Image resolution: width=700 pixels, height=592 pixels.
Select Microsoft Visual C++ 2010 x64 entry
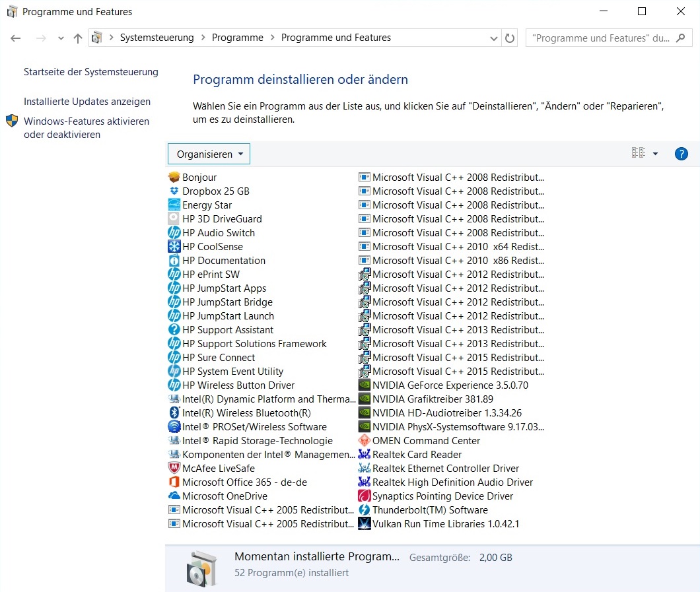click(451, 246)
